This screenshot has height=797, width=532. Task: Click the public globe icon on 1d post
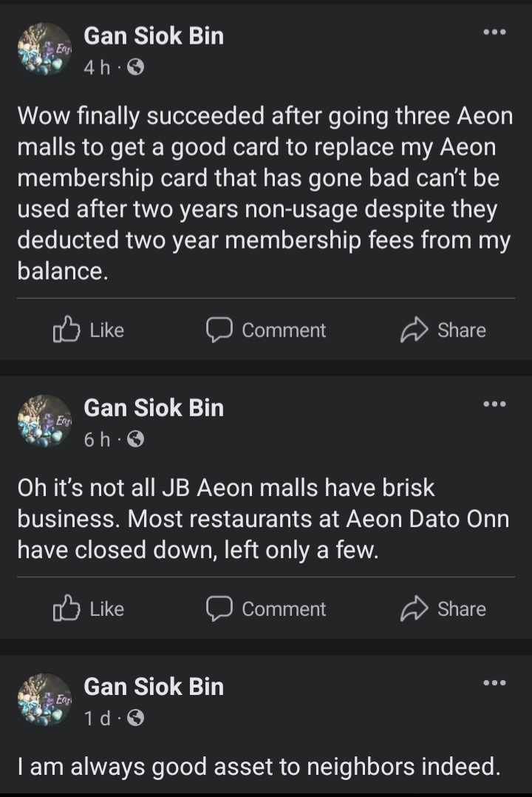coord(135,719)
